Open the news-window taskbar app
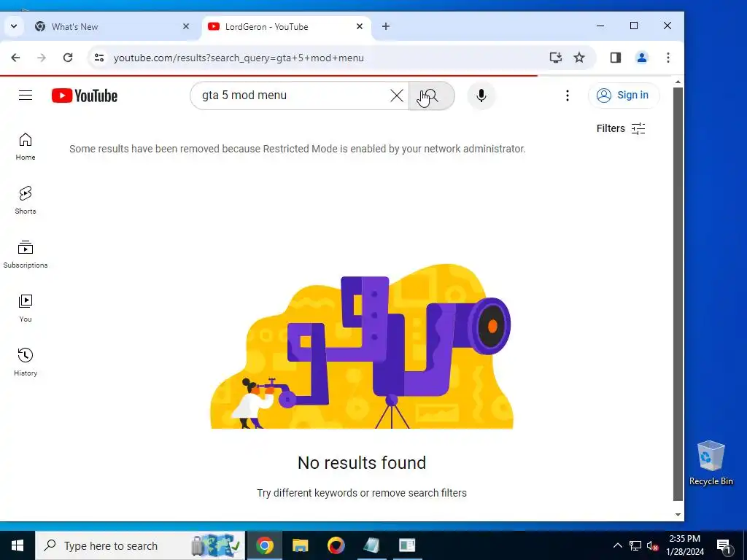This screenshot has height=560, width=747. (407, 545)
